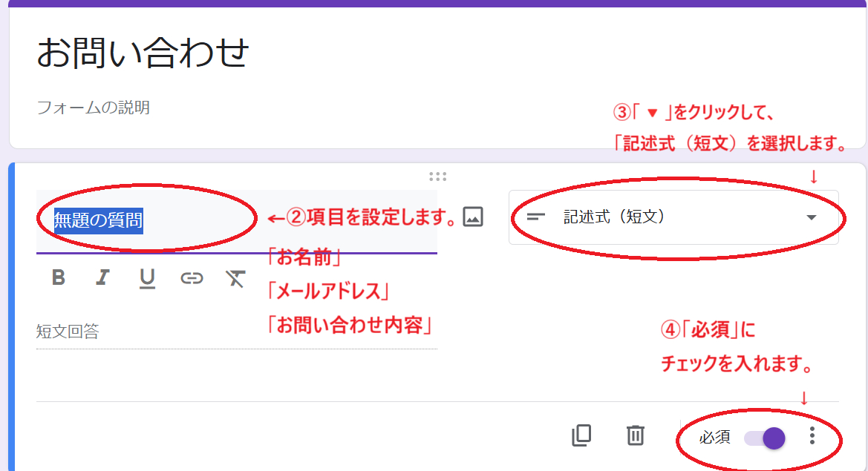Screen dimensions: 868x471
Task: Underline the question text
Action: (x=147, y=278)
